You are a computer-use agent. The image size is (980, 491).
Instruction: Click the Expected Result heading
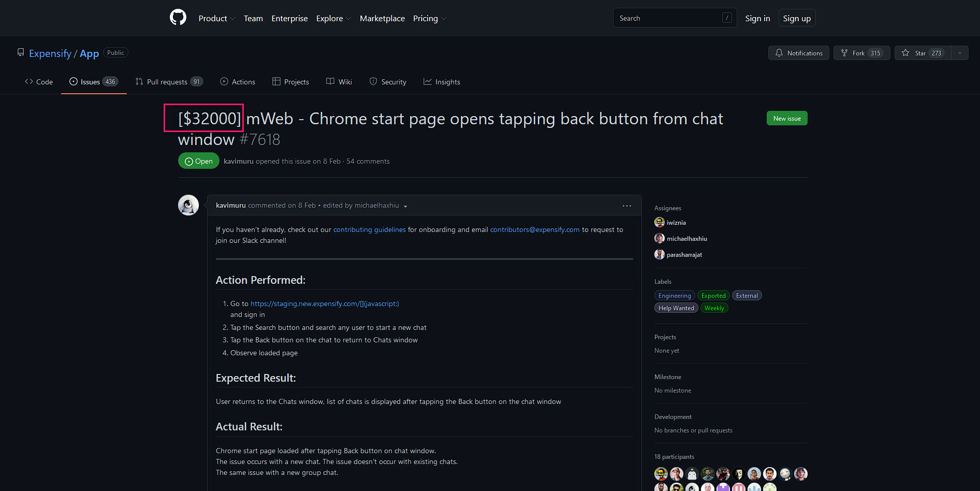point(256,378)
